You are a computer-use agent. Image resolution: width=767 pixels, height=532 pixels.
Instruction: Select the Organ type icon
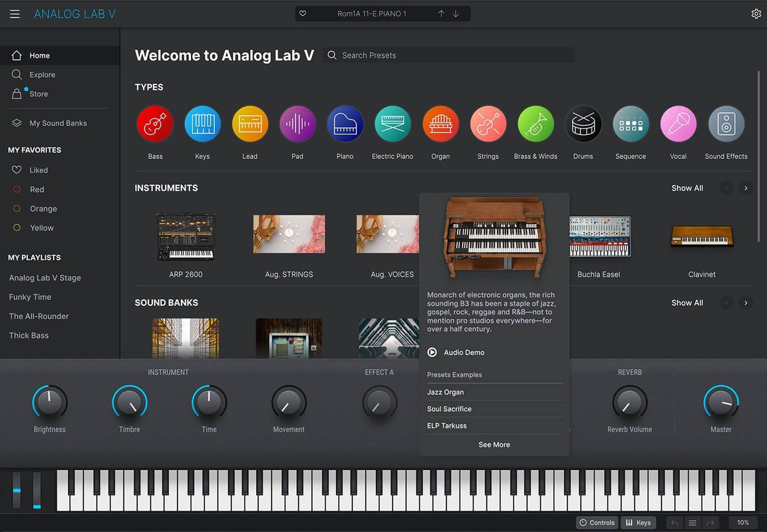click(x=440, y=124)
